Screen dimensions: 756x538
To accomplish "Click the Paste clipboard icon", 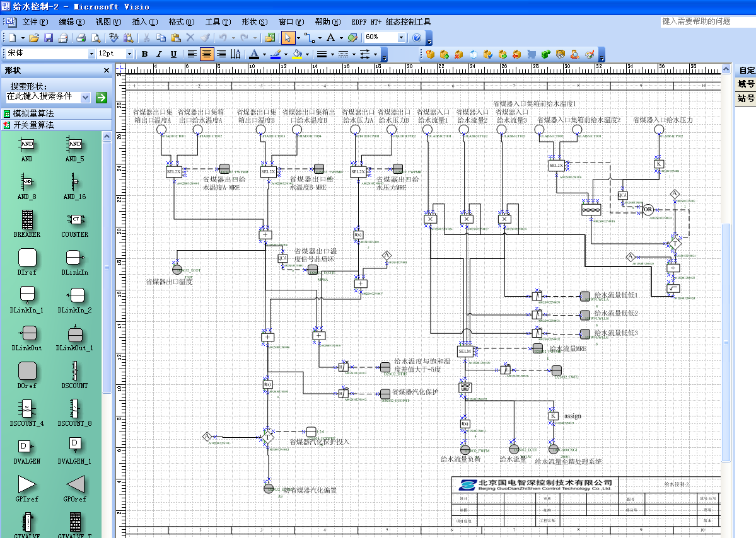I will [x=176, y=38].
